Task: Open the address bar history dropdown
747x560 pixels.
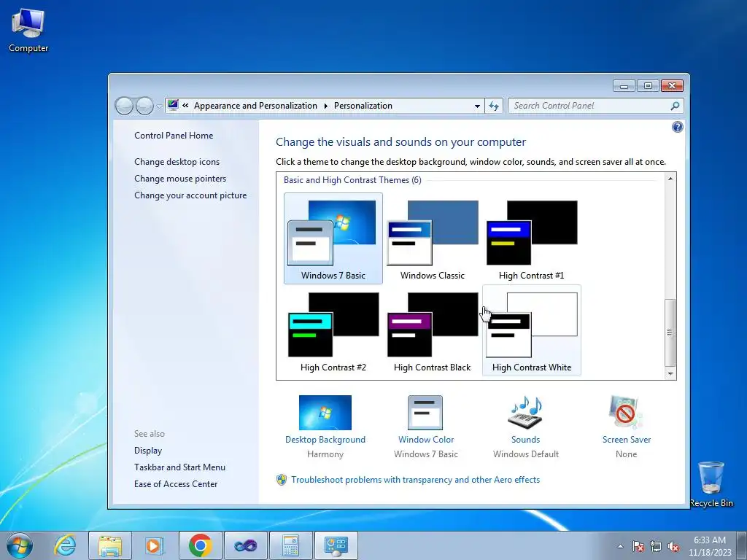Action: [477, 106]
